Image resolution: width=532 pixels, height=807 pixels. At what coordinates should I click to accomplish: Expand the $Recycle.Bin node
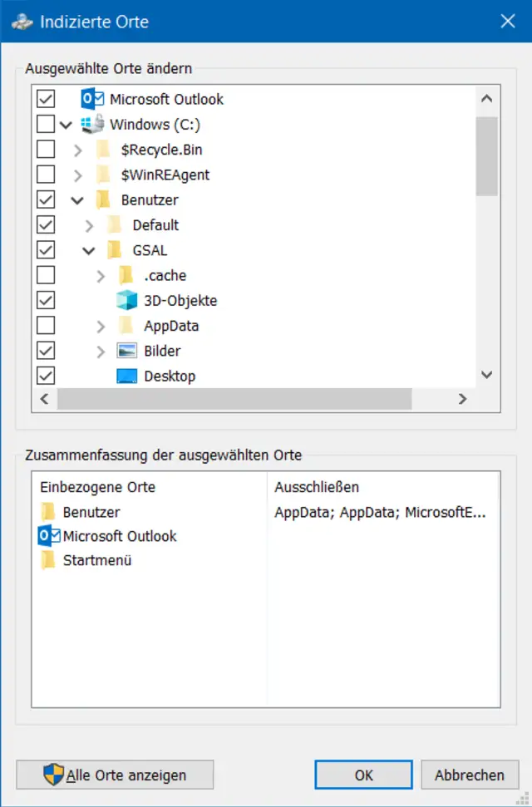(x=78, y=150)
